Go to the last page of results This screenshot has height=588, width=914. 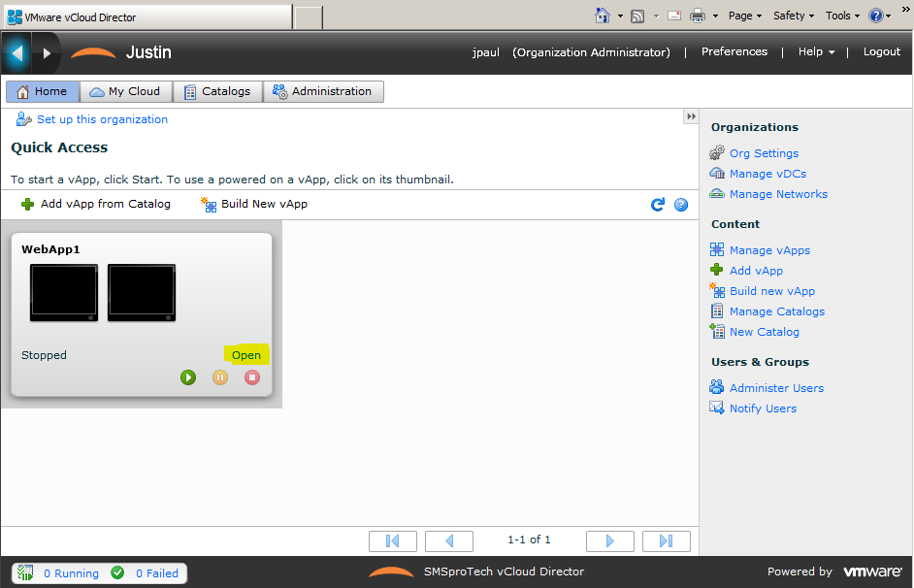coord(667,540)
